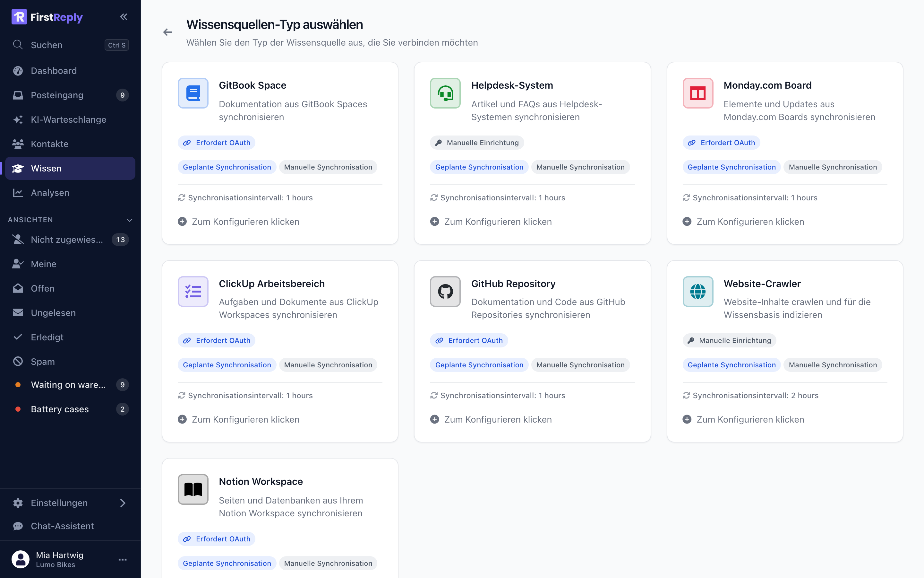
Task: Click the Einstellungen gear icon
Action: coord(18,503)
